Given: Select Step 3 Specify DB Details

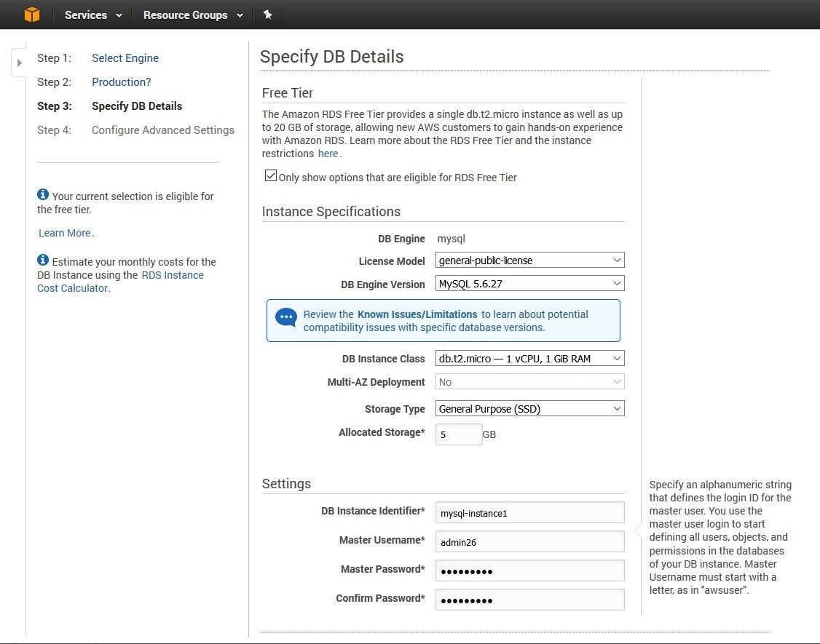Looking at the screenshot, I should tap(137, 106).
